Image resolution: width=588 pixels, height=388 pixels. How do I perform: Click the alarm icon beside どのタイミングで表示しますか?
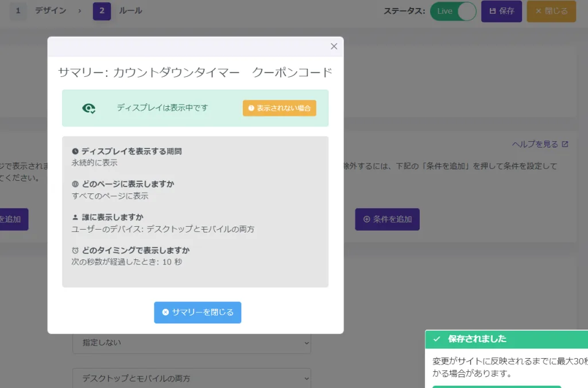click(x=75, y=250)
